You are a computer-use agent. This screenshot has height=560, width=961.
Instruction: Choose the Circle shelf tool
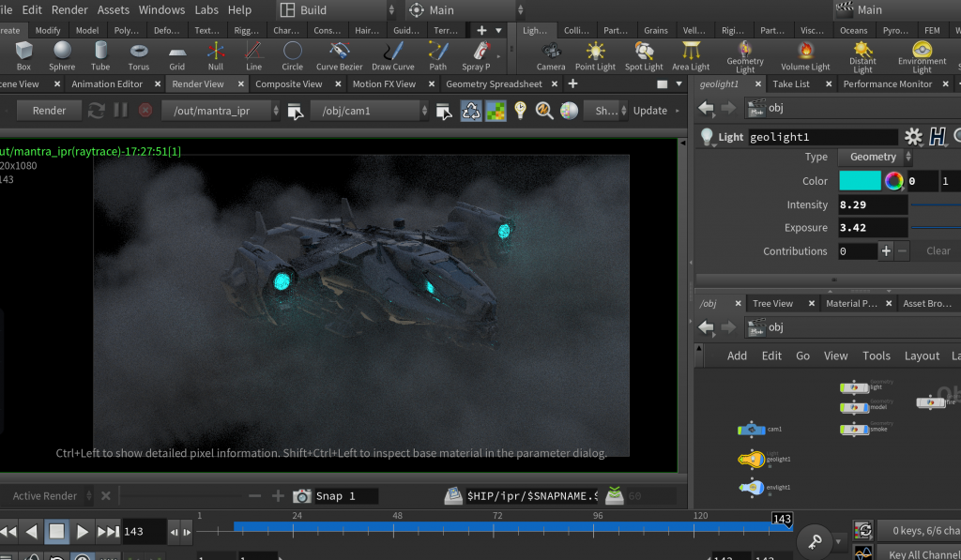point(293,55)
